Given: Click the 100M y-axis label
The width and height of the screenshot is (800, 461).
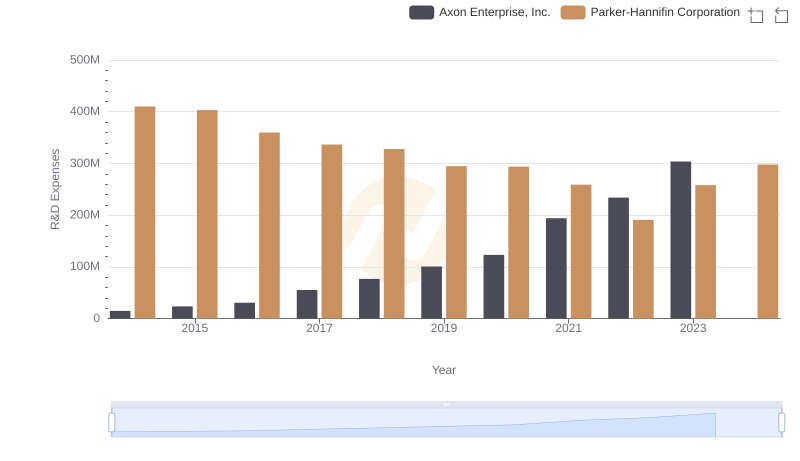Looking at the screenshot, I should click(x=85, y=266).
